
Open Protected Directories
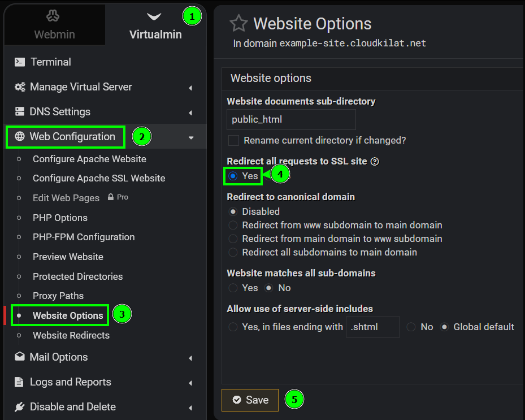pyautogui.click(x=77, y=276)
